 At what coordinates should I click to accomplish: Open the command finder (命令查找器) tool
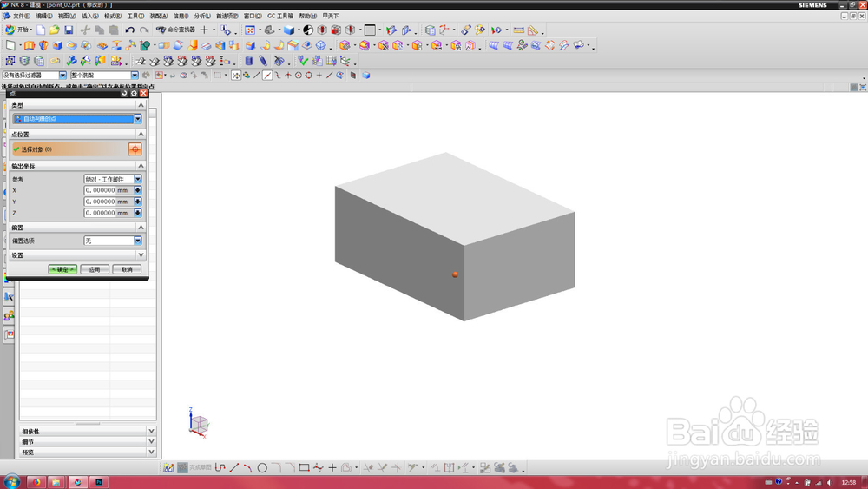coord(175,30)
